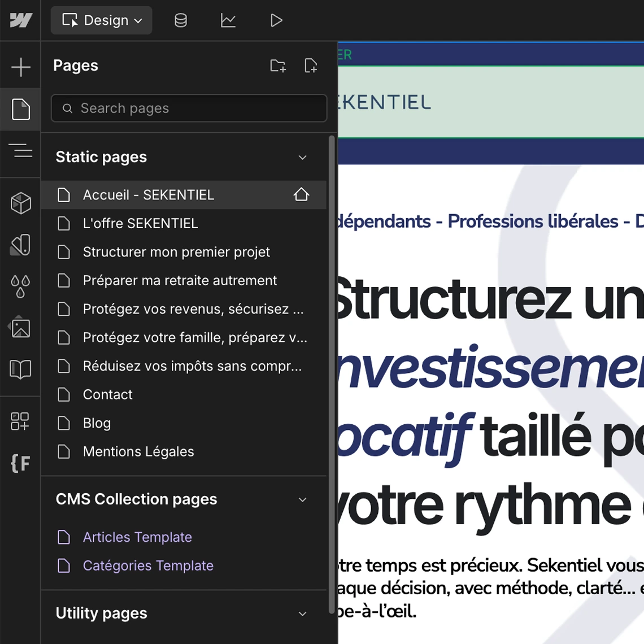Click the CMS Collection pages heading
The width and height of the screenshot is (644, 644).
click(136, 499)
